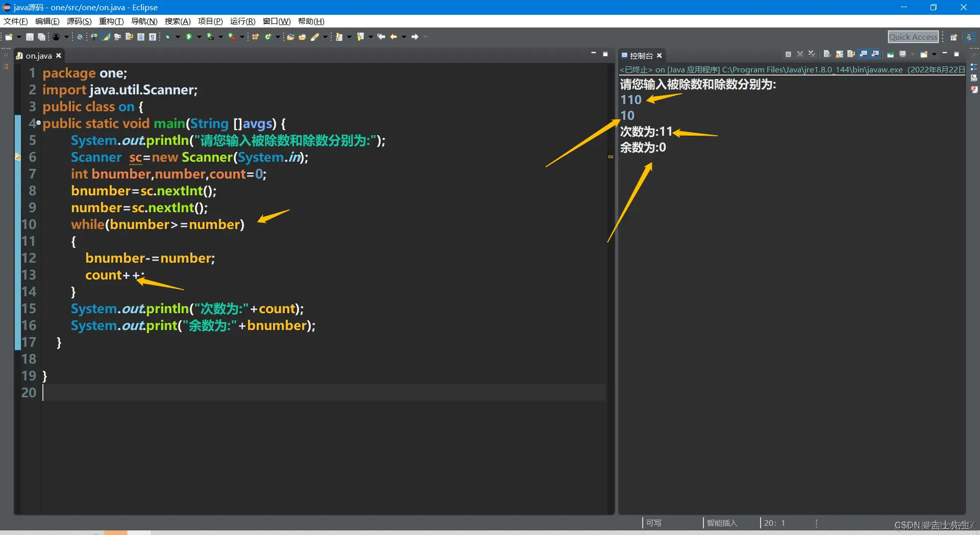Open the Coverage dropdown arrow
Image resolution: width=980 pixels, height=535 pixels.
(220, 37)
